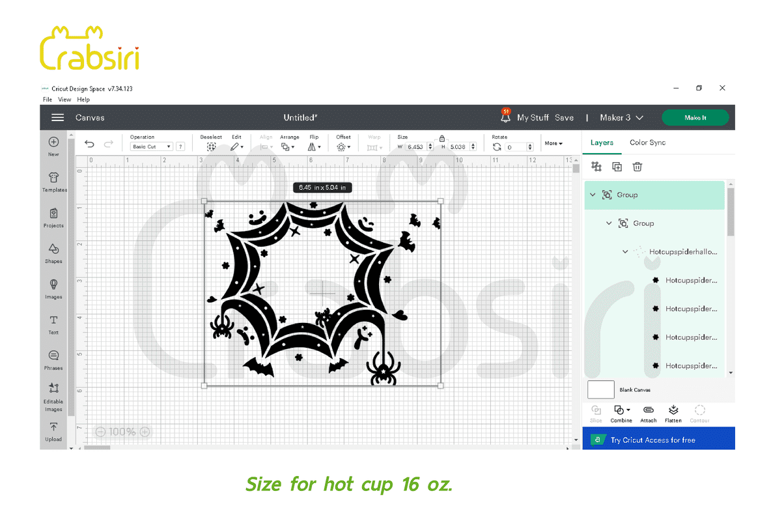The height and width of the screenshot is (532, 769).
Task: Delete selected layer with trash icon
Action: coord(637,167)
